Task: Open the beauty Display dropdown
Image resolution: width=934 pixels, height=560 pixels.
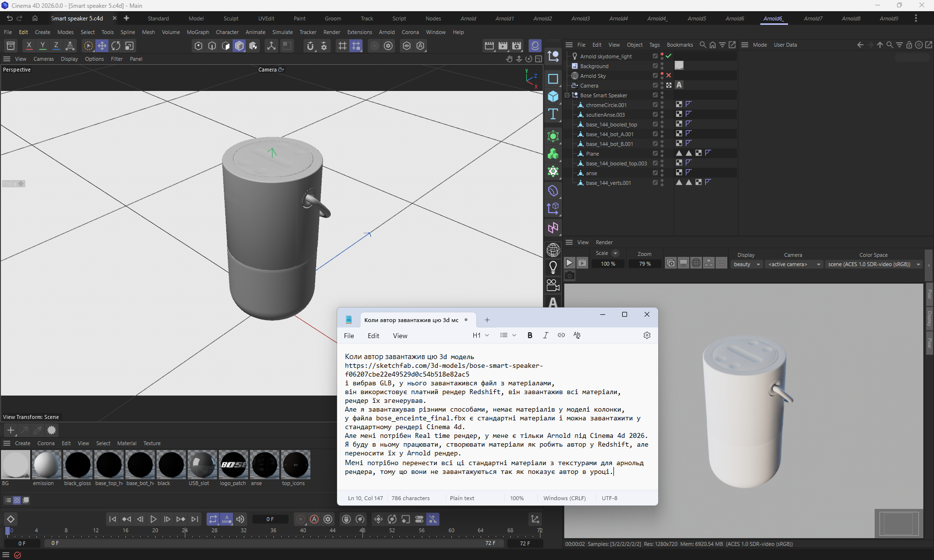Action: point(747,264)
